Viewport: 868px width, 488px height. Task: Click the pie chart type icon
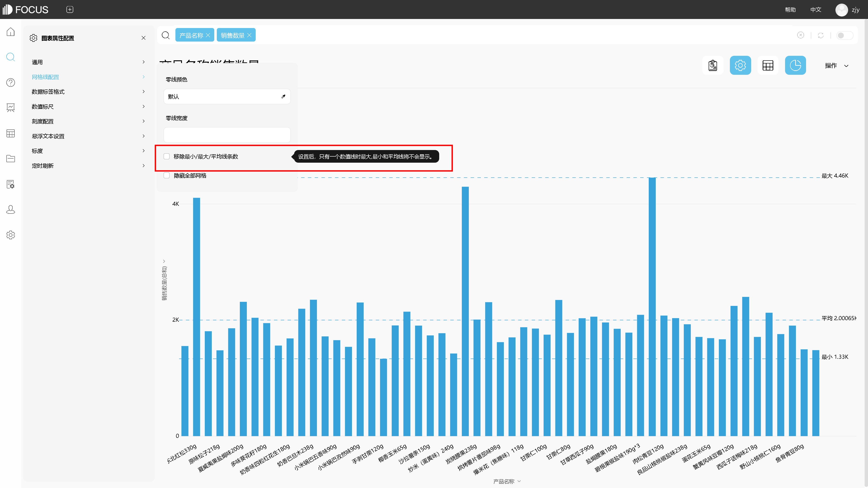tap(795, 65)
